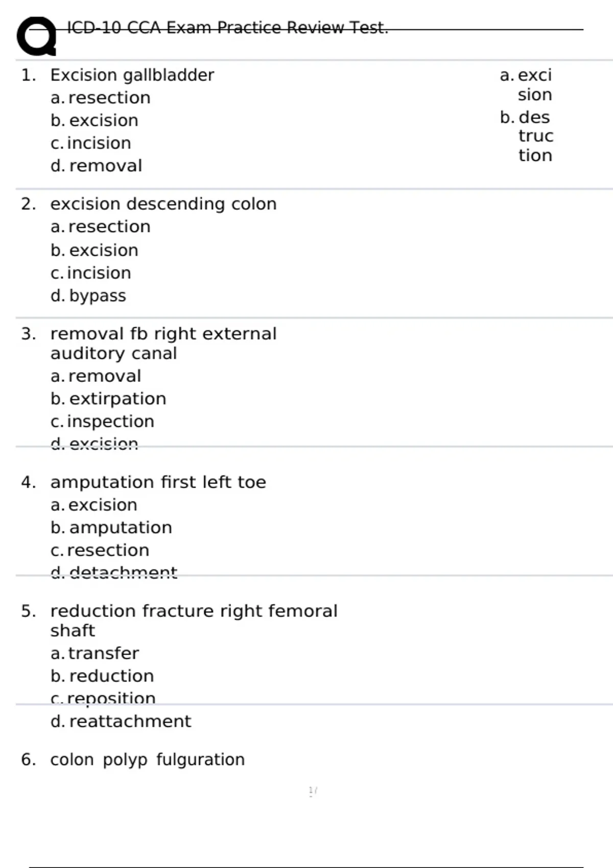Viewport: 613px width, 868px height.
Task: Select 'c. reposition' answer option
Action: point(103,698)
